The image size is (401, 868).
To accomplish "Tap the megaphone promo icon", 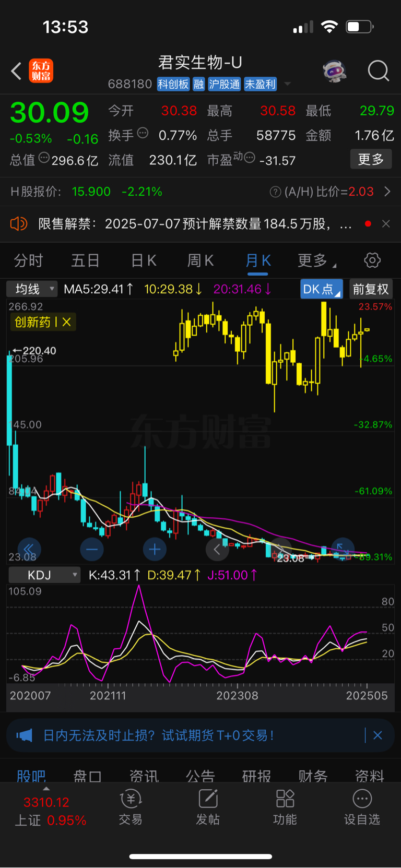I will tap(25, 735).
